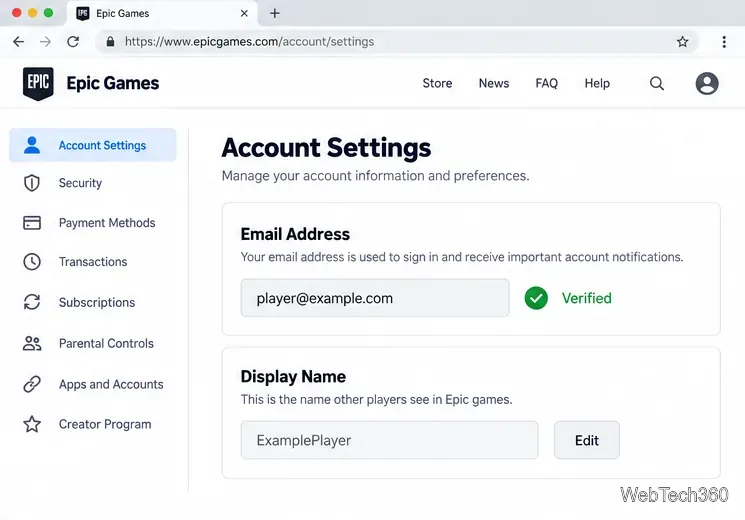Open the News menu item
The image size is (745, 520).
(x=494, y=84)
